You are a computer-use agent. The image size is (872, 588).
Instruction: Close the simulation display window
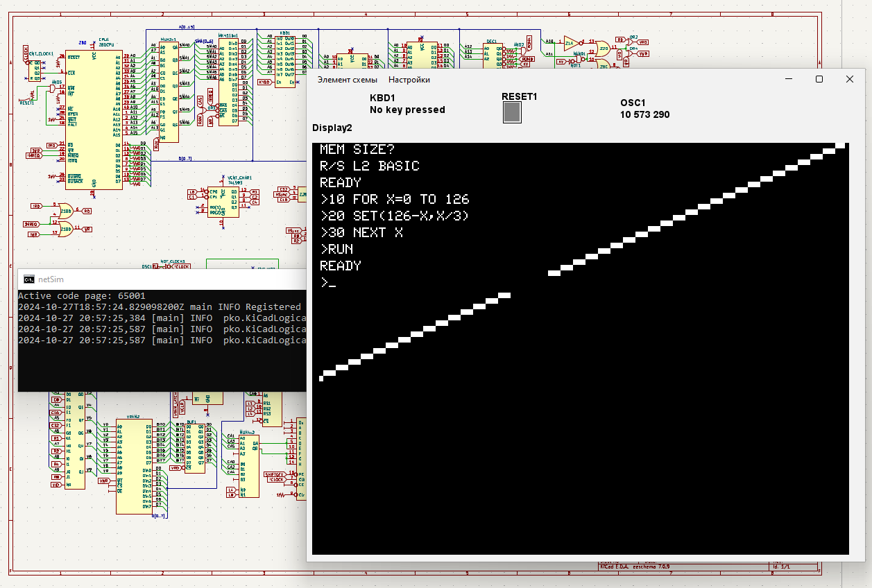pos(850,79)
